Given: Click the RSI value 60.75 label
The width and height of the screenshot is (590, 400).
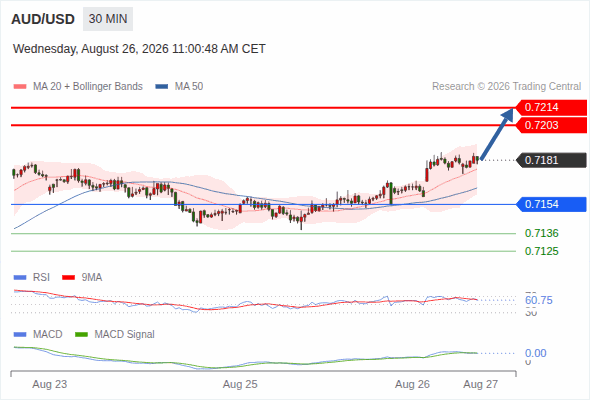Looking at the screenshot, I should [538, 300].
